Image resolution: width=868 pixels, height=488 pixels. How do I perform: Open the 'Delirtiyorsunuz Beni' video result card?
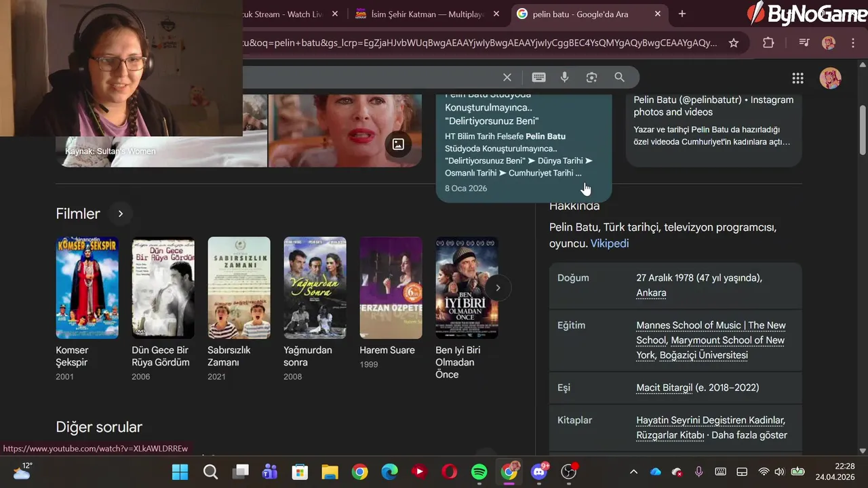point(524,148)
